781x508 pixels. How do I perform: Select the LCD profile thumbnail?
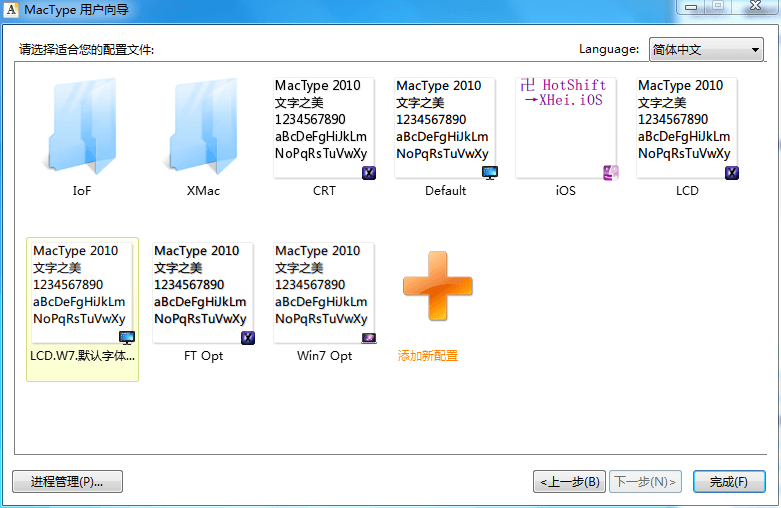(x=687, y=128)
